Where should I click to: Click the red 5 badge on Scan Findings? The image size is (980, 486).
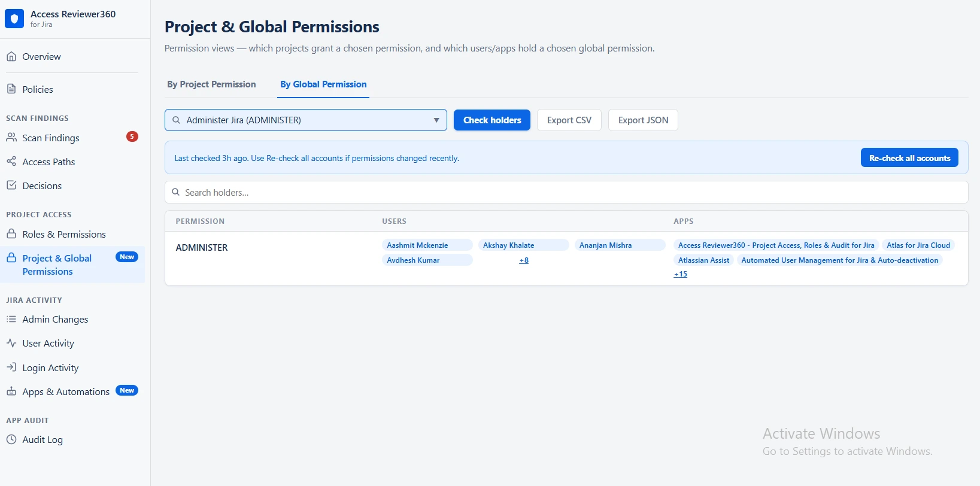coord(132,136)
